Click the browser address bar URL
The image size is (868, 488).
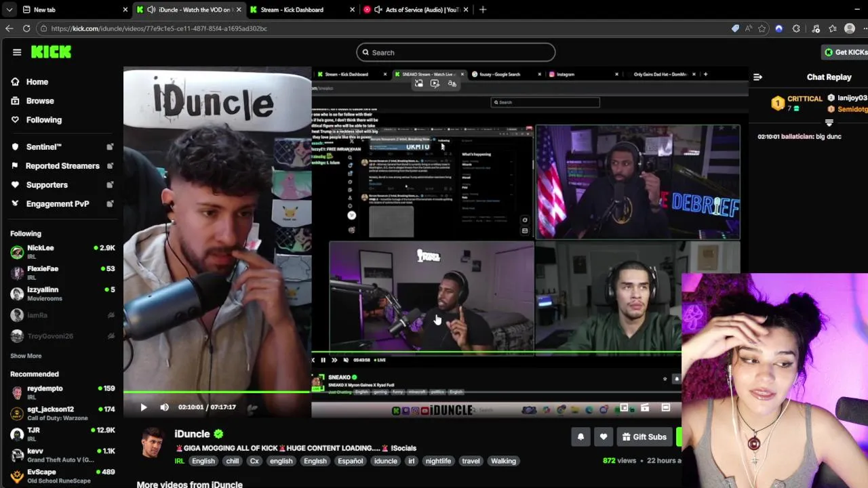(x=159, y=28)
